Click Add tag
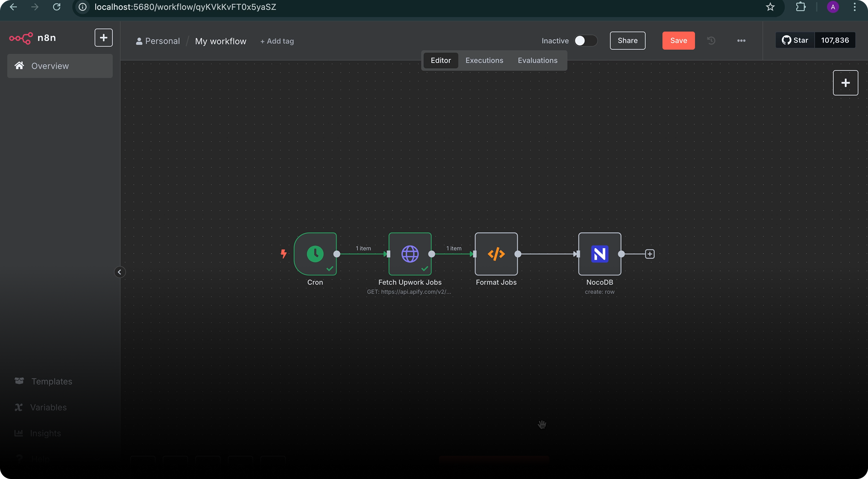The height and width of the screenshot is (479, 868). [x=277, y=41]
